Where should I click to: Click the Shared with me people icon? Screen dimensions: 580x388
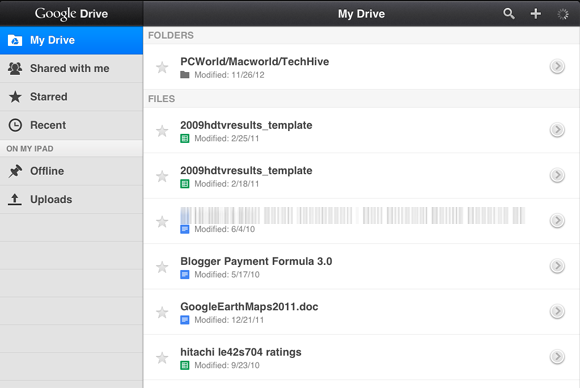pyautogui.click(x=15, y=68)
